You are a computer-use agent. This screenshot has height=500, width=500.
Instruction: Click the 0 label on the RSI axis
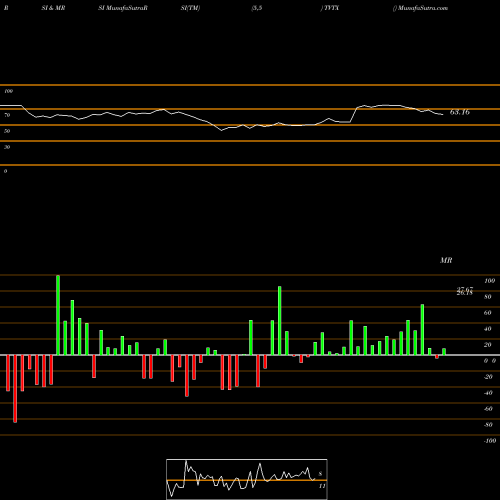point(5,171)
